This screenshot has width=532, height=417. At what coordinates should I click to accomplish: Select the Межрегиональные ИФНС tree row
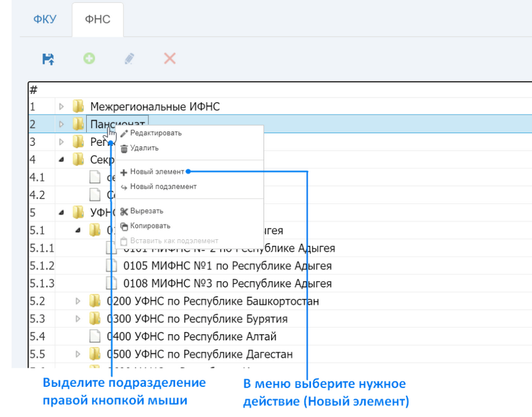(280, 106)
